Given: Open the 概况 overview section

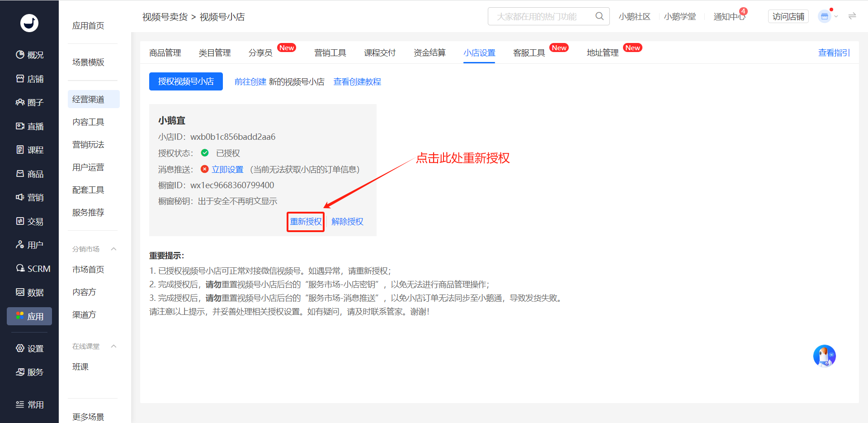Looking at the screenshot, I should click(29, 55).
